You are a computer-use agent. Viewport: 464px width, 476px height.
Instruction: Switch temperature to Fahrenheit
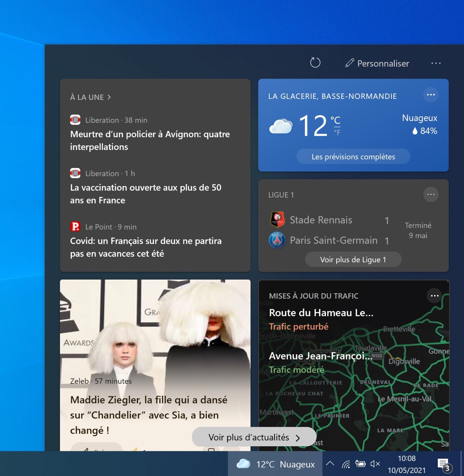337,133
